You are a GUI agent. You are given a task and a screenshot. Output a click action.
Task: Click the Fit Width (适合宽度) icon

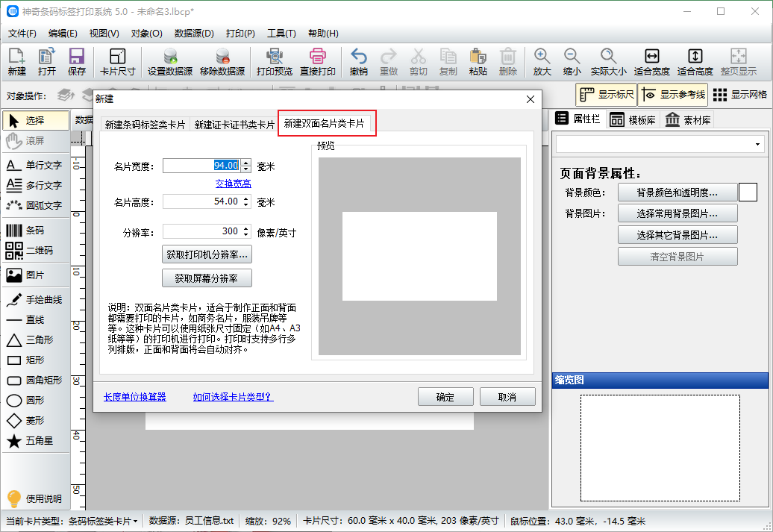(651, 62)
